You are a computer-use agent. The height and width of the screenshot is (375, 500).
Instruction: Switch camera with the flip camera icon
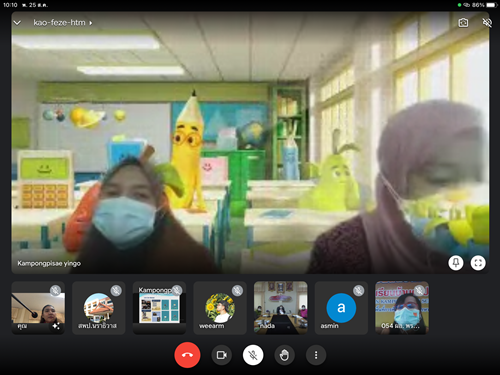point(463,23)
